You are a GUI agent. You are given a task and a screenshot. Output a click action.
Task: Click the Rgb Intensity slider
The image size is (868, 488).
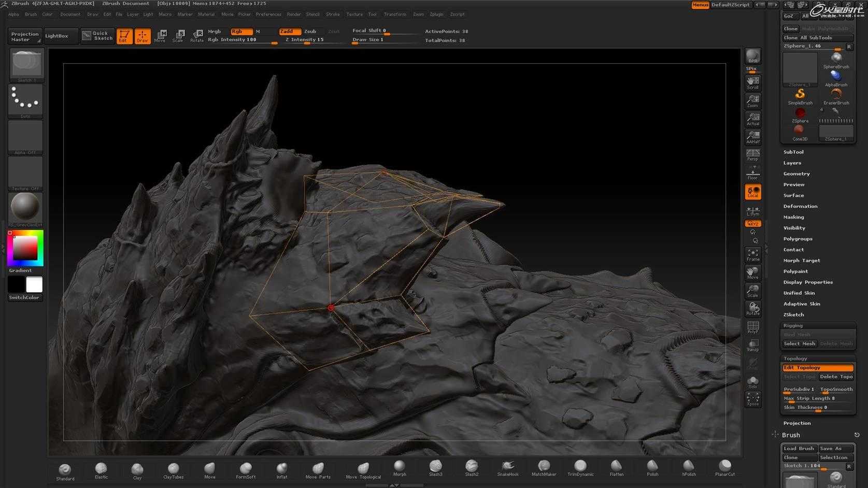(x=242, y=40)
